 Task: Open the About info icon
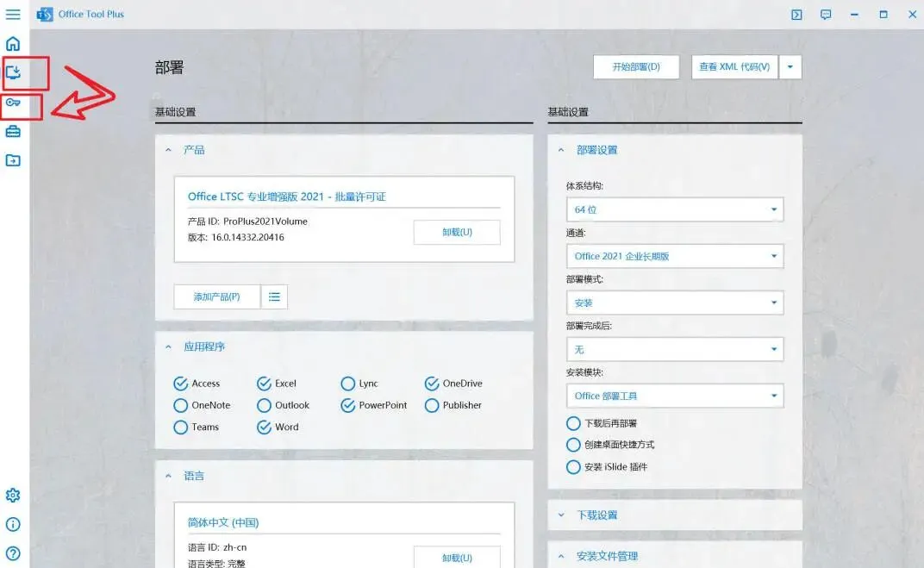[13, 524]
